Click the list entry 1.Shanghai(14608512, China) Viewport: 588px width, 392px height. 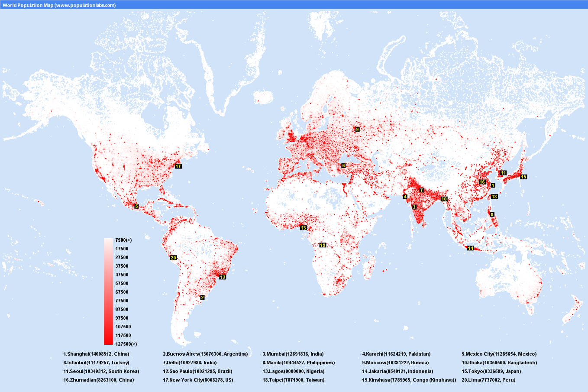point(96,354)
